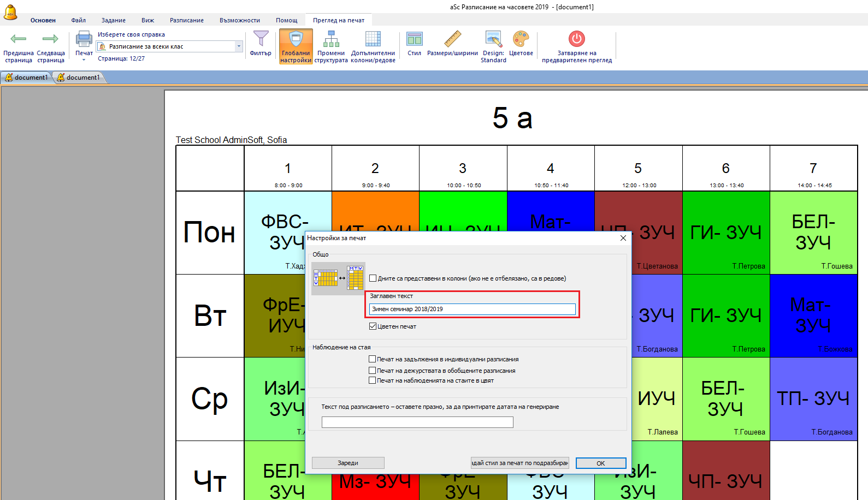Click the Филтър funnel icon
Screen dimensions: 868x500
coord(261,39)
